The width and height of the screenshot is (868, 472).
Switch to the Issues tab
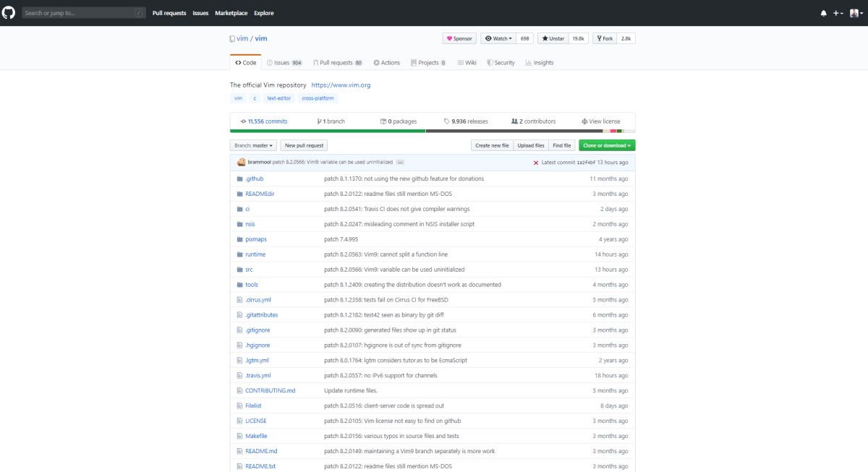click(284, 63)
